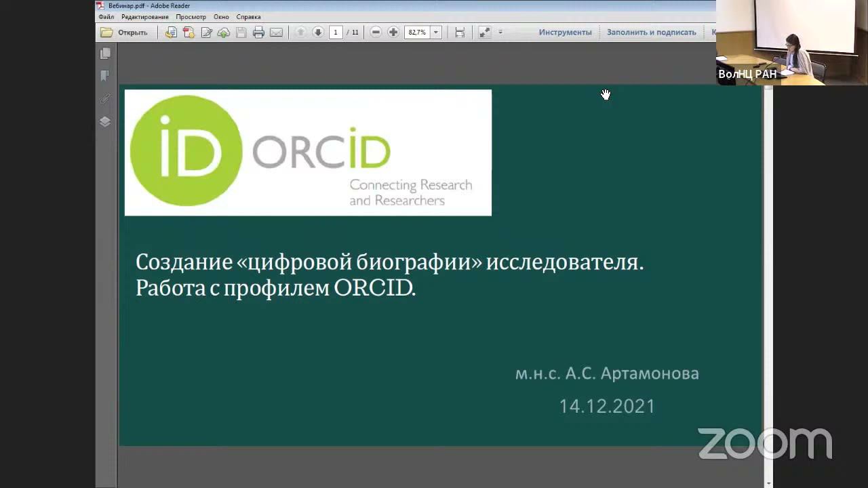868x488 pixels.
Task: Click the author text м.н.с. А.С. Артамонова
Action: click(x=607, y=373)
